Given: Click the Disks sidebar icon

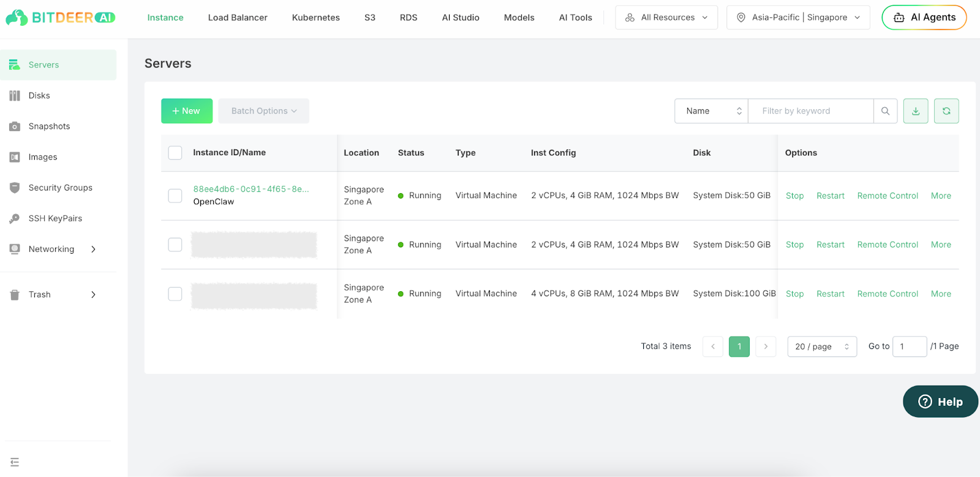Looking at the screenshot, I should point(15,96).
